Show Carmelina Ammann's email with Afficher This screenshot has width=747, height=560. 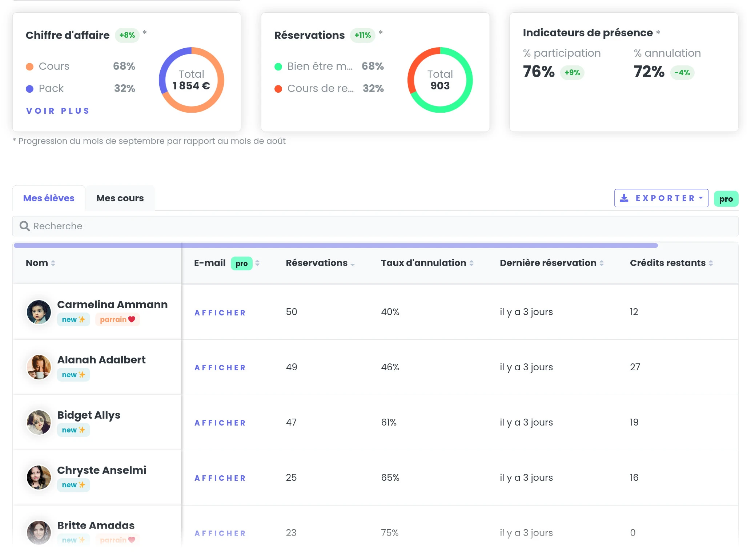point(220,313)
